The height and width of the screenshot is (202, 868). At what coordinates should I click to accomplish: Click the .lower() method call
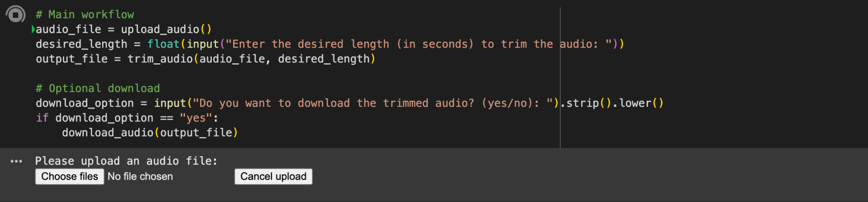(638, 103)
